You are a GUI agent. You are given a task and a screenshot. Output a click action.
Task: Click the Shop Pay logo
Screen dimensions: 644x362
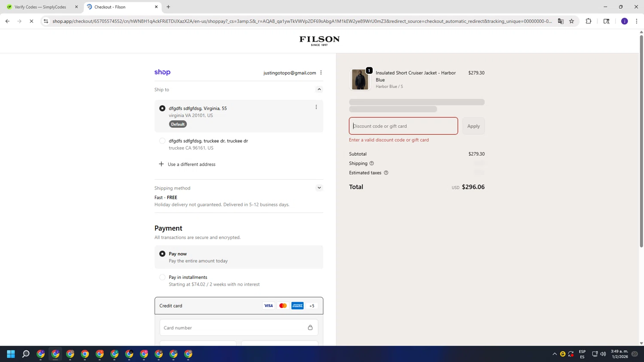(x=162, y=72)
